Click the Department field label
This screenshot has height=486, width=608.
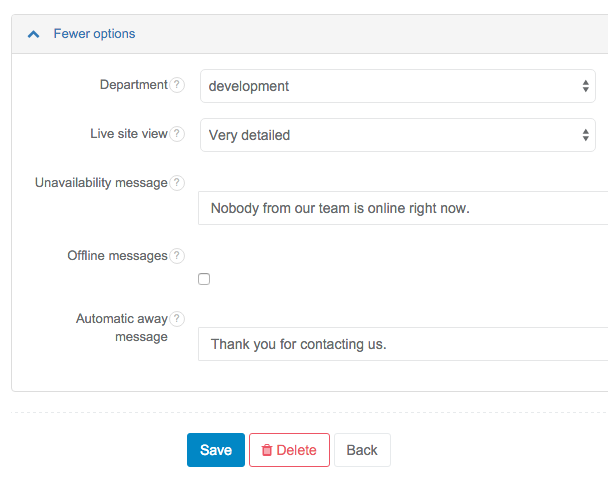pos(133,85)
